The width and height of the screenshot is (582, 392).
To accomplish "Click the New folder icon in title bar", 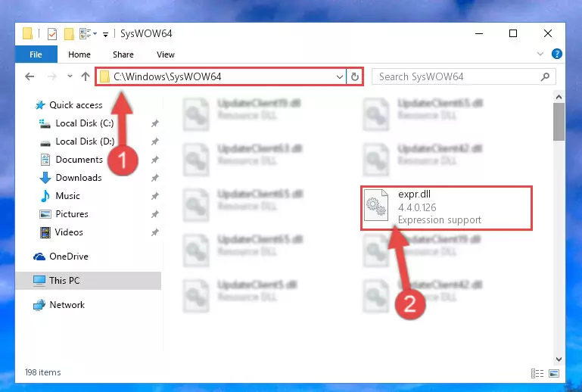I will click(69, 34).
